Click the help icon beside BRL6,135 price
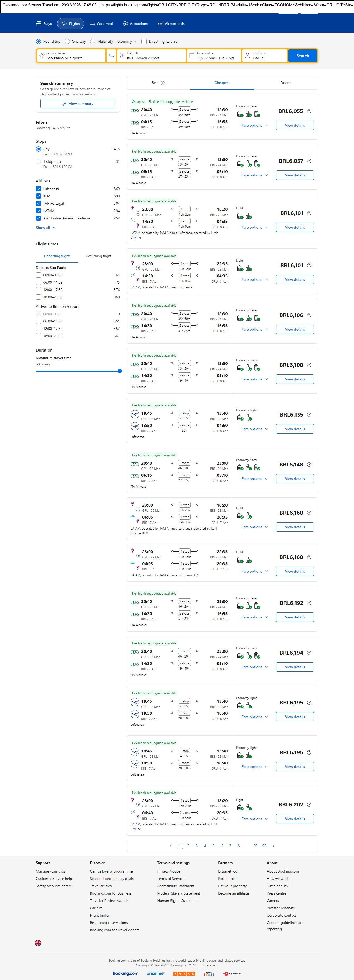This screenshot has width=354, height=980. 309,415
